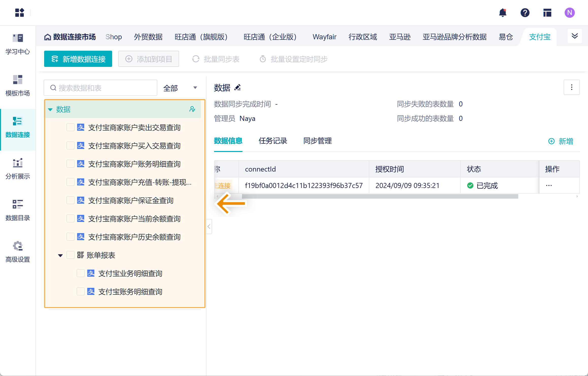Open the 全部 filter dropdown
Screen dimensions: 588x376
pyautogui.click(x=180, y=88)
